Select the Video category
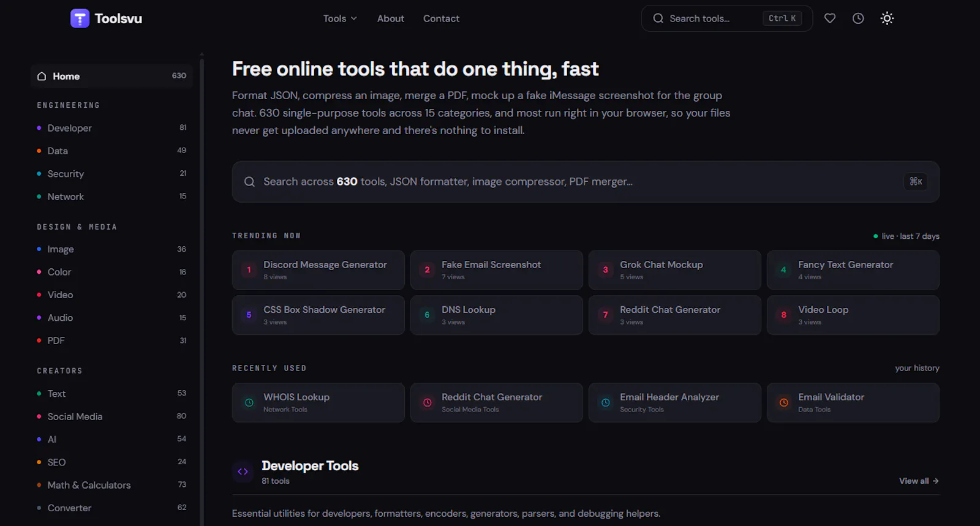This screenshot has height=526, width=980. coord(111,295)
